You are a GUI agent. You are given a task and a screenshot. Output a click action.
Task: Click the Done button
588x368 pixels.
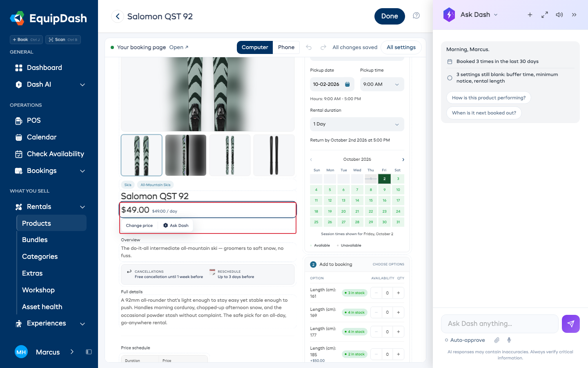pyautogui.click(x=390, y=16)
